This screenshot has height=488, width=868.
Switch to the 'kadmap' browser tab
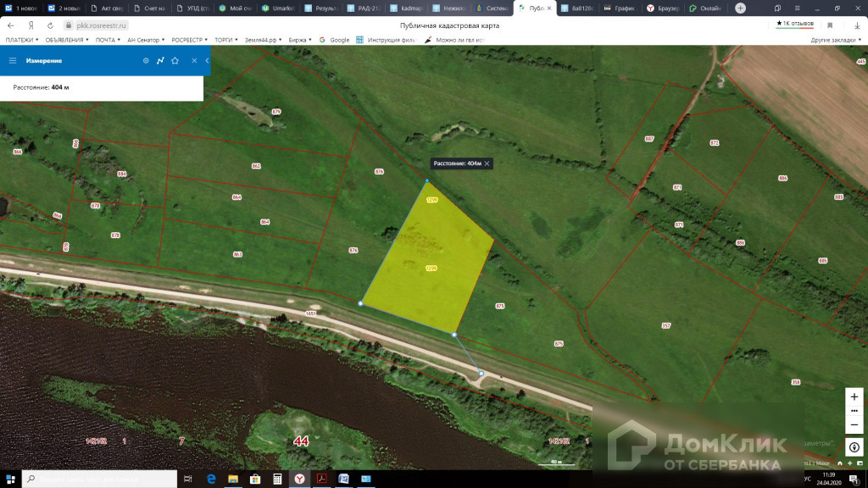(x=407, y=8)
